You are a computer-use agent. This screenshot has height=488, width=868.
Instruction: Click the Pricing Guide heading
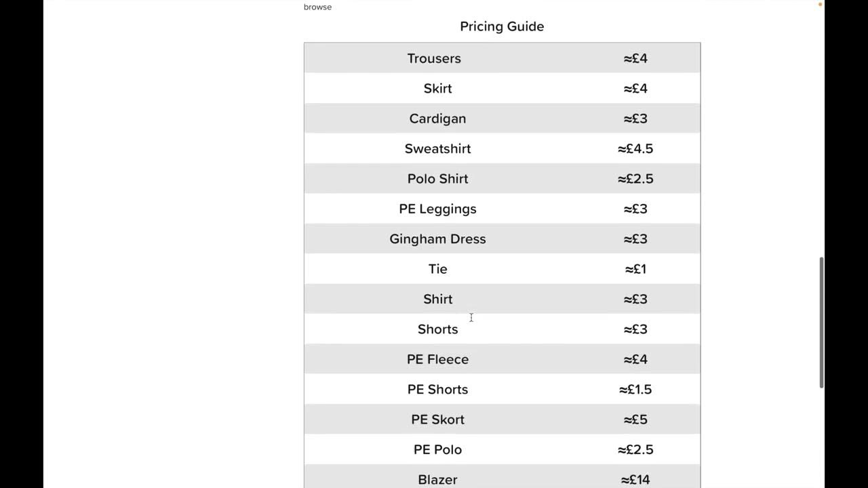coord(502,26)
